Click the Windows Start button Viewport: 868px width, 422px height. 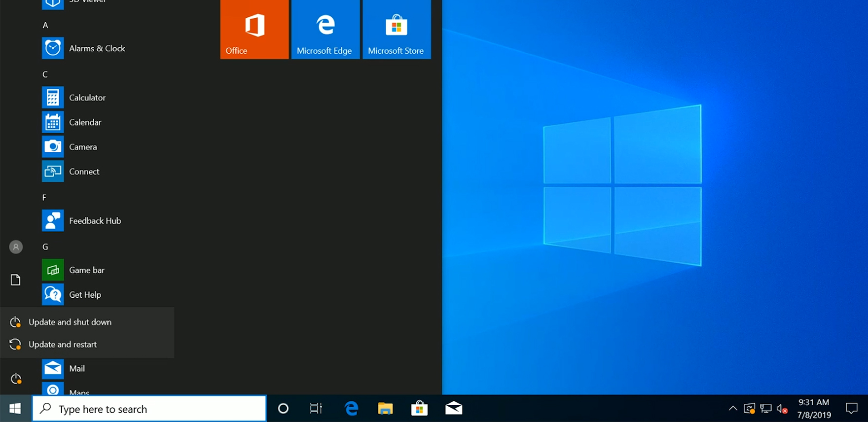[15, 409]
